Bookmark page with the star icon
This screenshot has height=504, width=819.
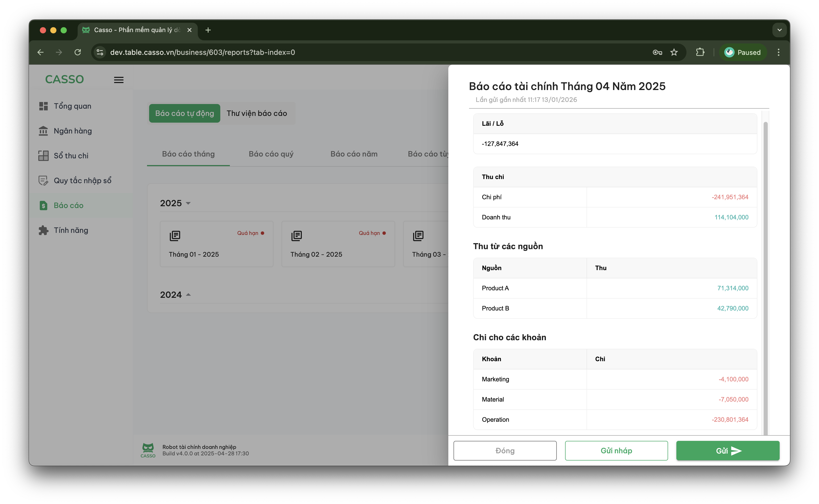tap(674, 52)
